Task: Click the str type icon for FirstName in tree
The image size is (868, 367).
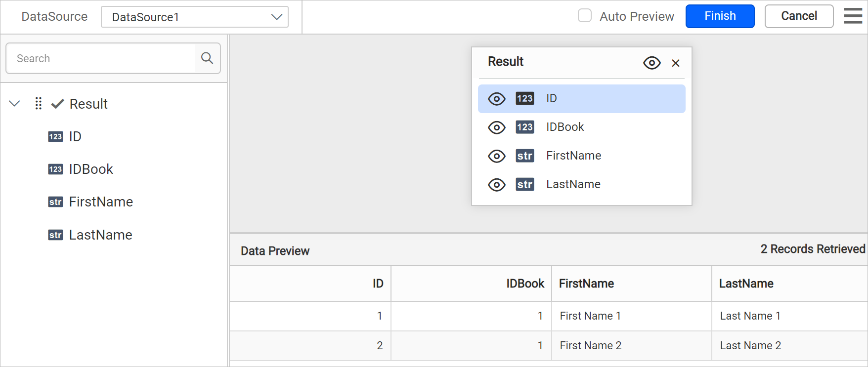Action: coord(55,202)
